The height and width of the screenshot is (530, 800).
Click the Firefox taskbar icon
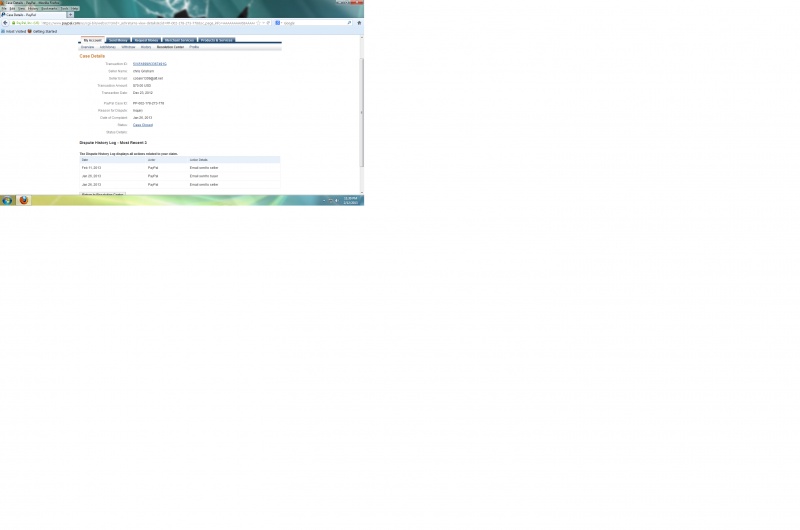point(23,200)
